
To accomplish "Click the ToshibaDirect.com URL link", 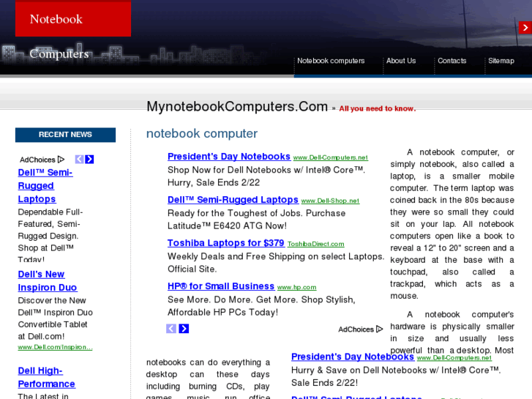I will pos(315,245).
